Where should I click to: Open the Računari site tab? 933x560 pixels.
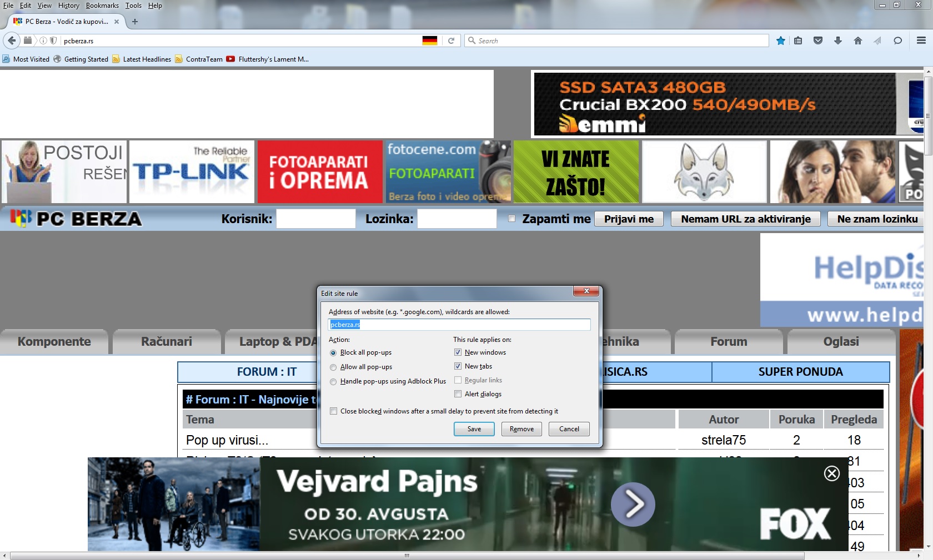pos(167,341)
